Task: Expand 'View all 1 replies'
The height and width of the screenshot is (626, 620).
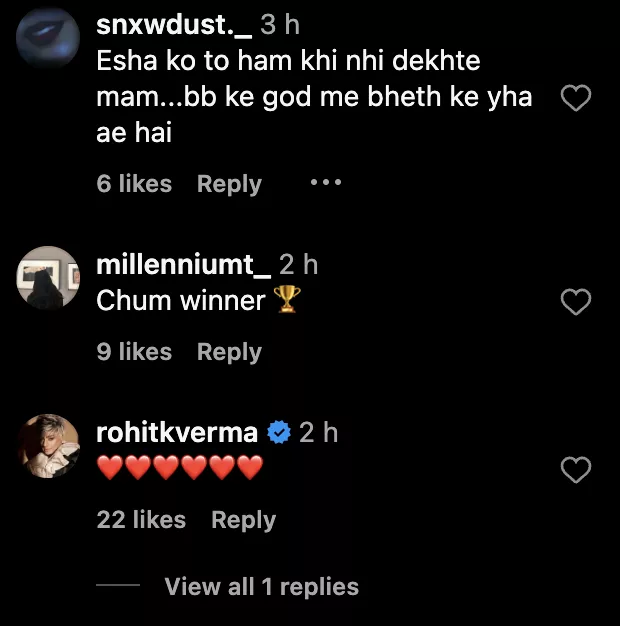Action: [x=261, y=587]
